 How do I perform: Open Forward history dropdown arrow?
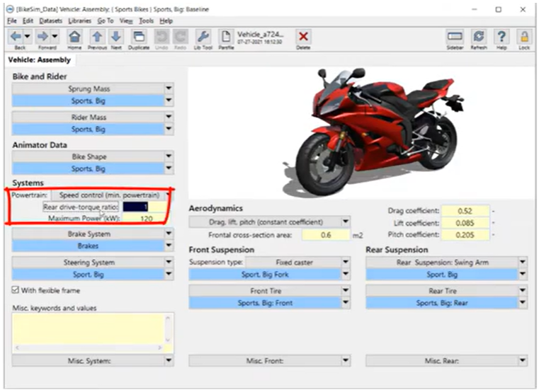pyautogui.click(x=55, y=36)
